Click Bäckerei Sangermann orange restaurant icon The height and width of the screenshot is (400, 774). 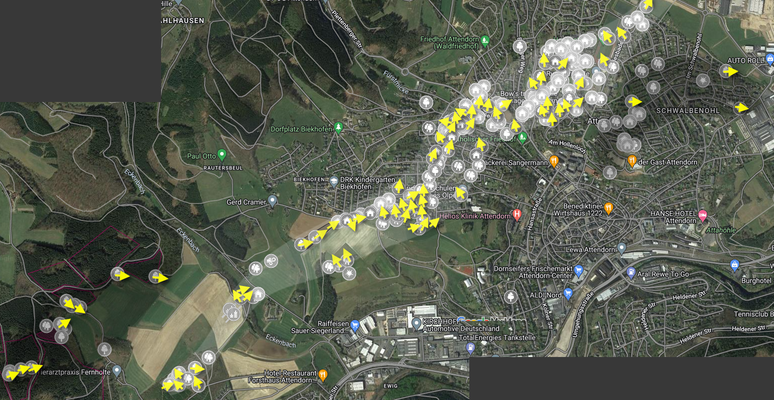point(554,161)
